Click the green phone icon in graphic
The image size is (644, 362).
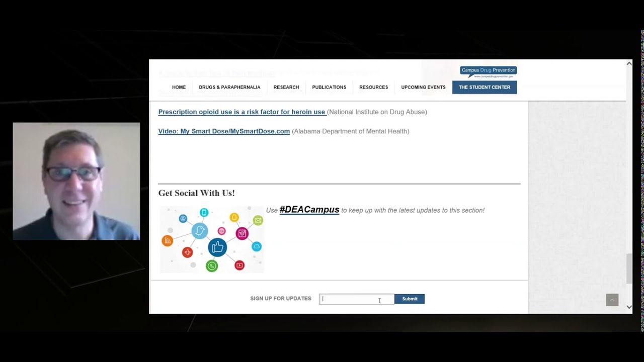coord(212,266)
